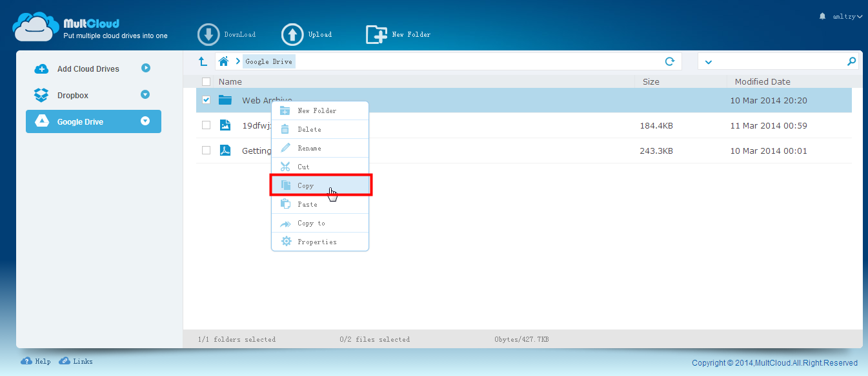The height and width of the screenshot is (376, 868).
Task: Sort by Modified Date column header
Action: tap(763, 81)
